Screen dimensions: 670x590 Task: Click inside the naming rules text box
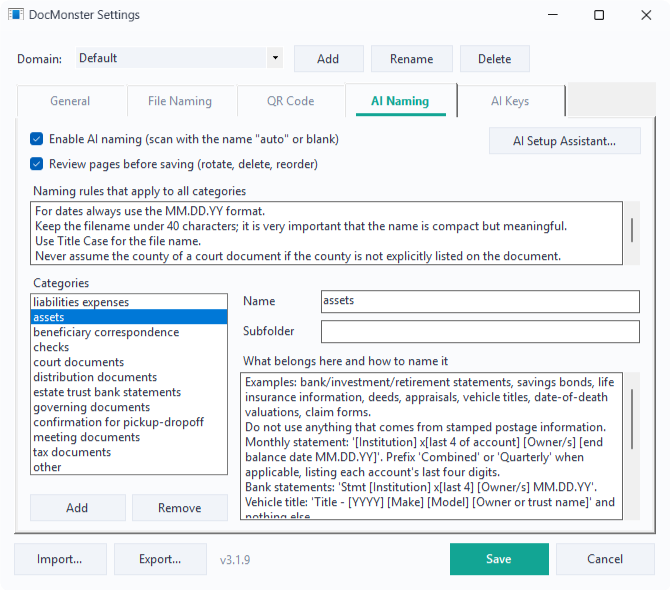(x=326, y=233)
